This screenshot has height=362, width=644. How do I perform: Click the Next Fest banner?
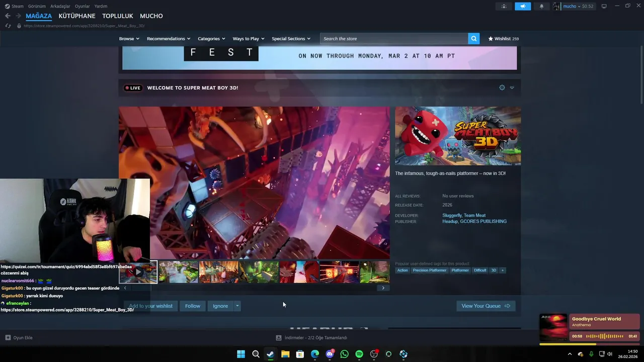coord(319,58)
